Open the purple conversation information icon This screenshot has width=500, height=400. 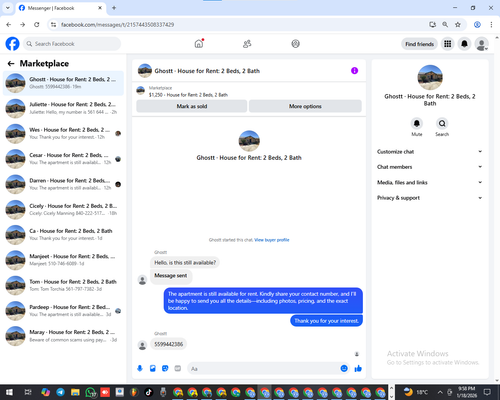354,71
